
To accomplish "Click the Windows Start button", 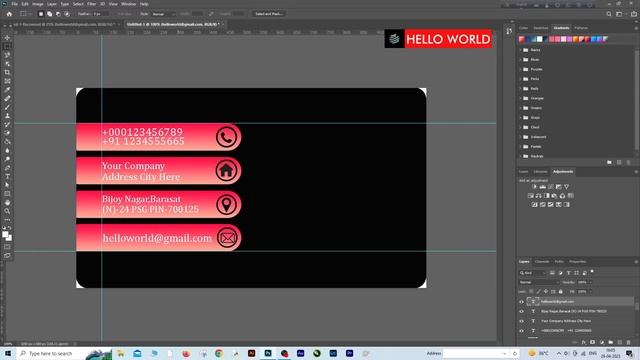I will click(x=7, y=353).
